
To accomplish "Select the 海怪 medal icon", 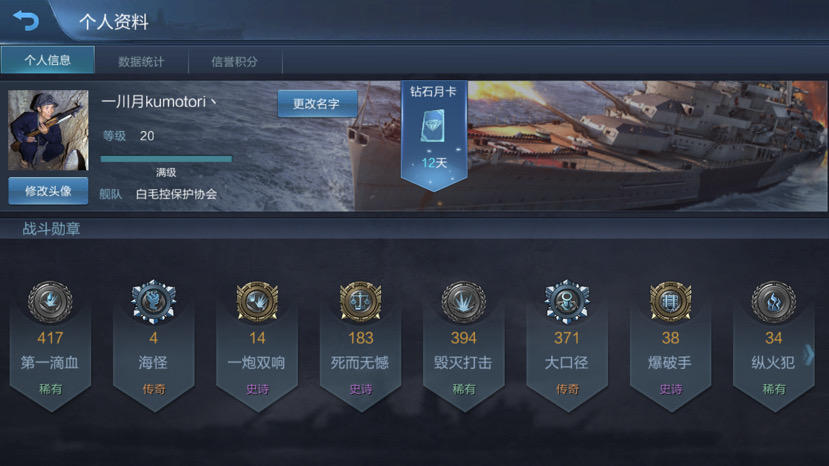I will pyautogui.click(x=153, y=302).
